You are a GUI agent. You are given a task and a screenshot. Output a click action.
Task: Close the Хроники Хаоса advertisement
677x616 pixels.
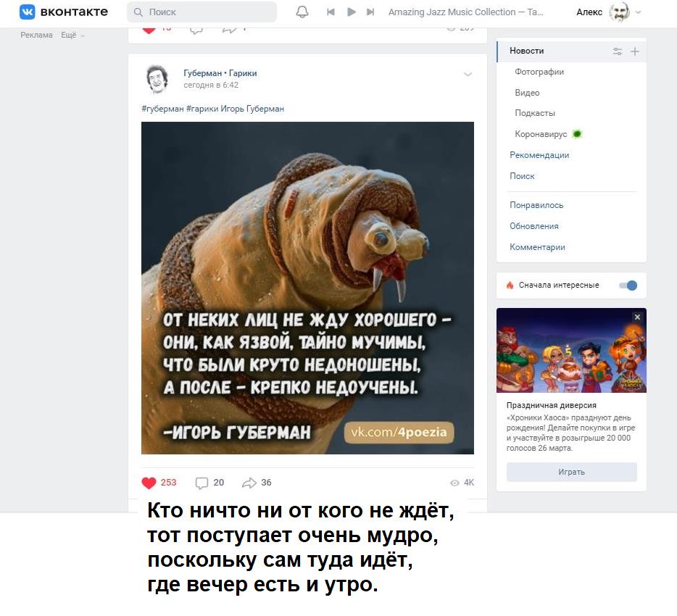coord(637,317)
